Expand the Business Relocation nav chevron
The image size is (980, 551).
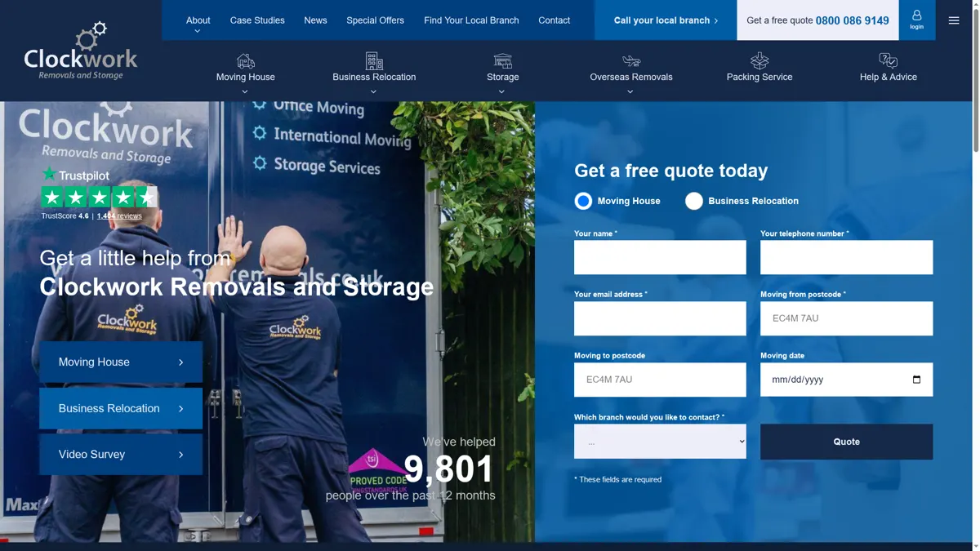point(374,91)
